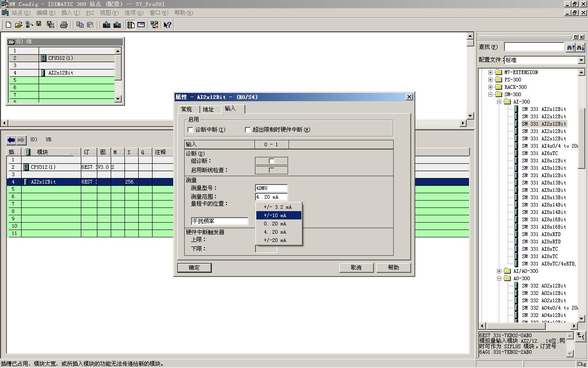Close the hardware catalog pane
The image size is (588, 368).
point(582,37)
